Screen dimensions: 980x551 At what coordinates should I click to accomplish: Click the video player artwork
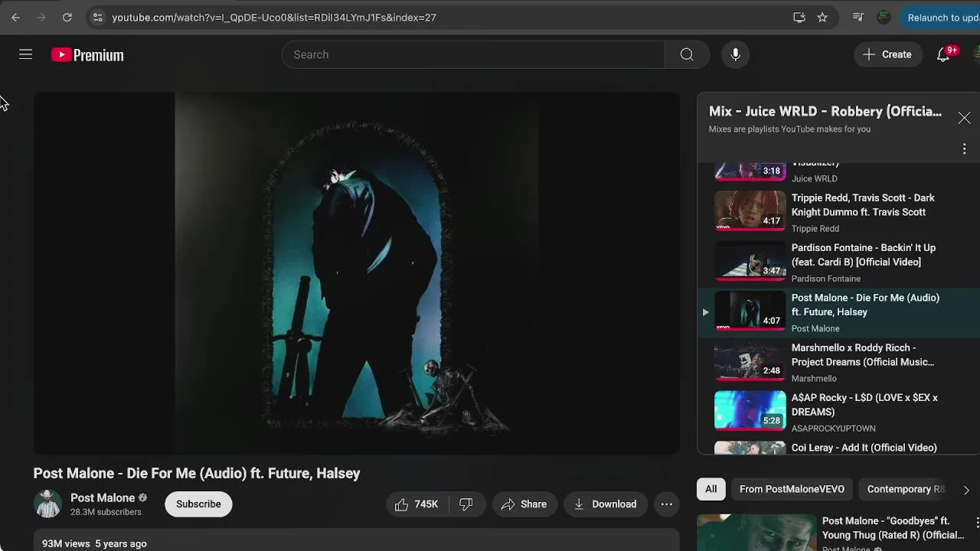click(x=356, y=273)
